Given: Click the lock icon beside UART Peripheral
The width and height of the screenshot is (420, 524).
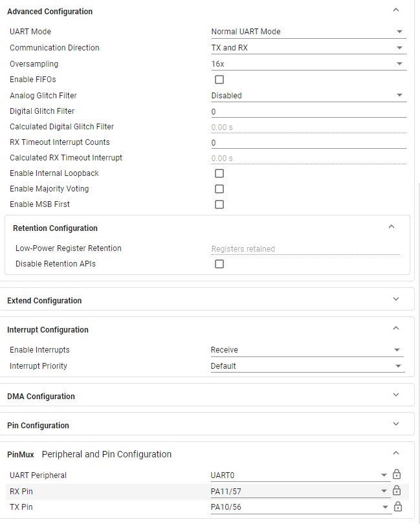Looking at the screenshot, I should coord(397,475).
